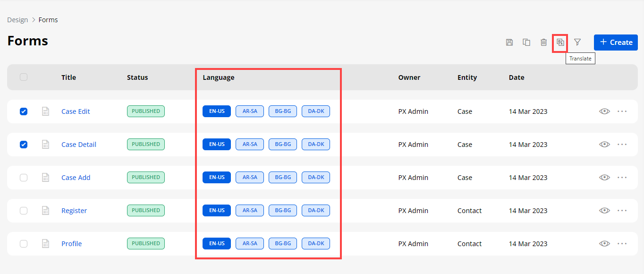Open the Filter funnel icon

point(577,43)
